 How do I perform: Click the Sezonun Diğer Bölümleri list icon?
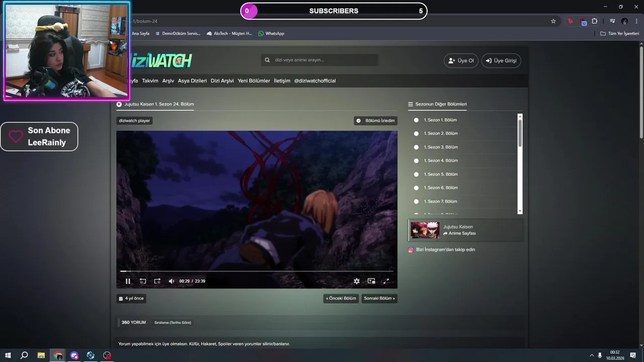tap(411, 105)
